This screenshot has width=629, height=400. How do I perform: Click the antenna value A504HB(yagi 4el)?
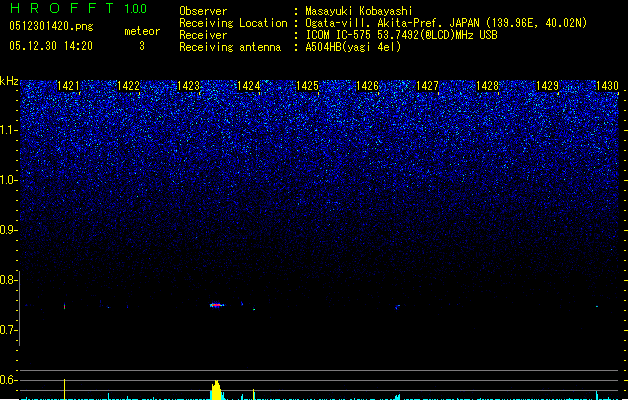353,47
